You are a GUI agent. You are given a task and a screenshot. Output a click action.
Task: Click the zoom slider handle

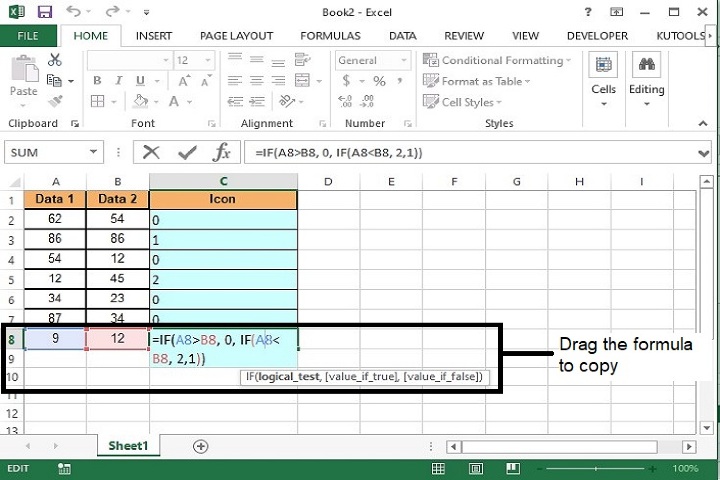tap(596, 469)
